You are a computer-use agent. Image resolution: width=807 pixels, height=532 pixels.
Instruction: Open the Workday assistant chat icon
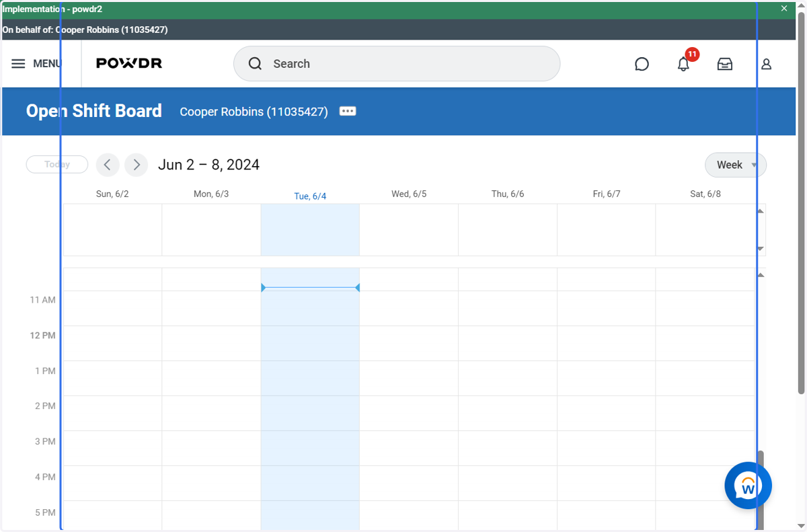coord(748,485)
